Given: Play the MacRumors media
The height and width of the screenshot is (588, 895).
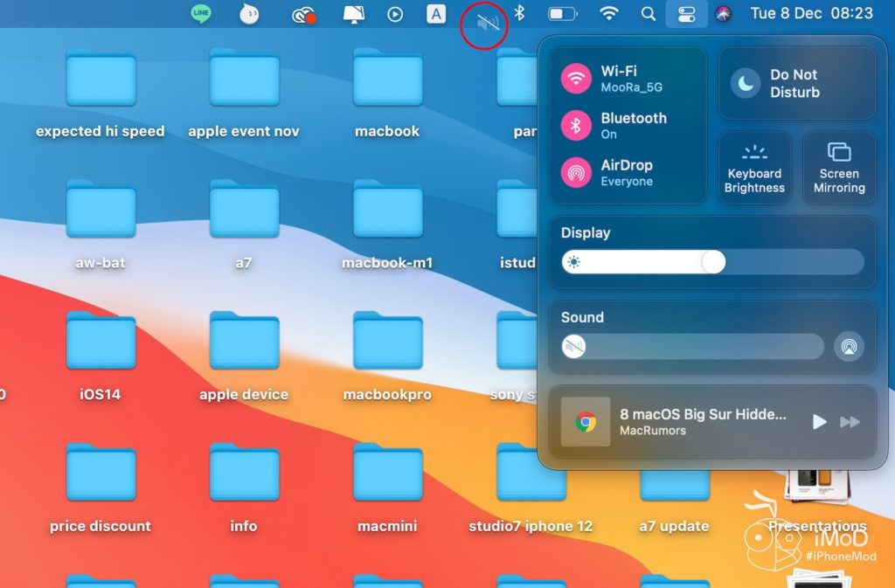Looking at the screenshot, I should 819,422.
